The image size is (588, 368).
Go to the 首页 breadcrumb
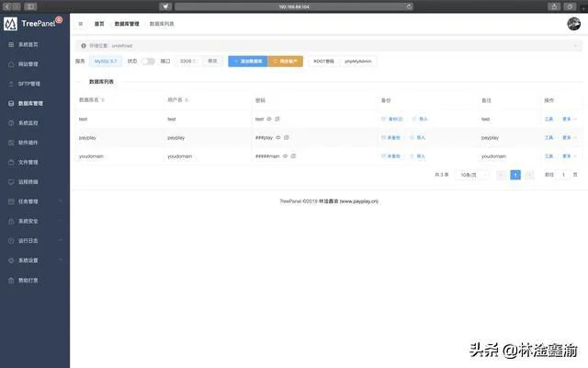pyautogui.click(x=99, y=24)
